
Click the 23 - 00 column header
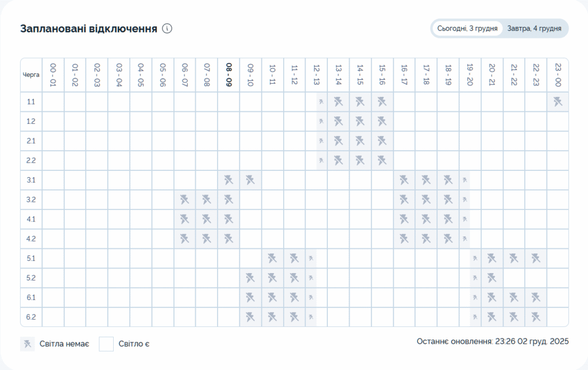click(558, 75)
